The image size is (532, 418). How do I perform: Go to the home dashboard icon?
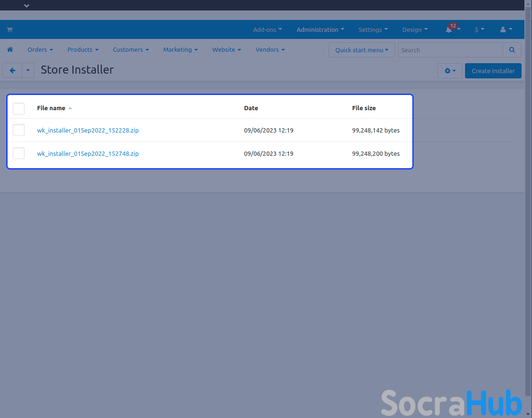10,49
